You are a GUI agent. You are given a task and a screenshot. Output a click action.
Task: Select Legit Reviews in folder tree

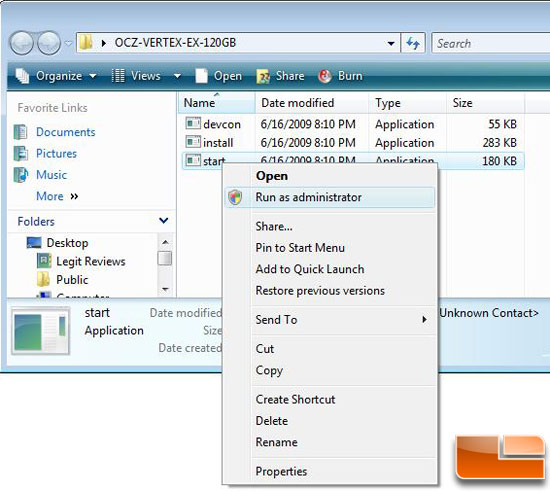(x=90, y=261)
